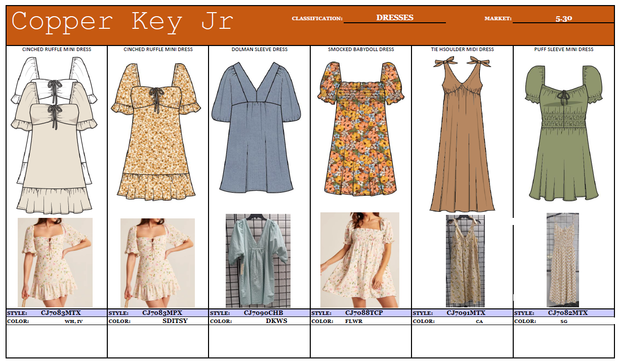618x364 pixels.
Task: Select the style number CJ7083MPX
Action: (162, 313)
